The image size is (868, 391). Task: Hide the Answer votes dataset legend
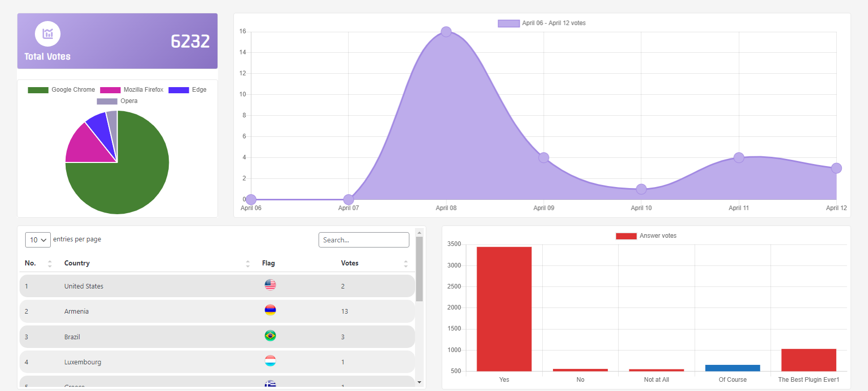(x=646, y=236)
